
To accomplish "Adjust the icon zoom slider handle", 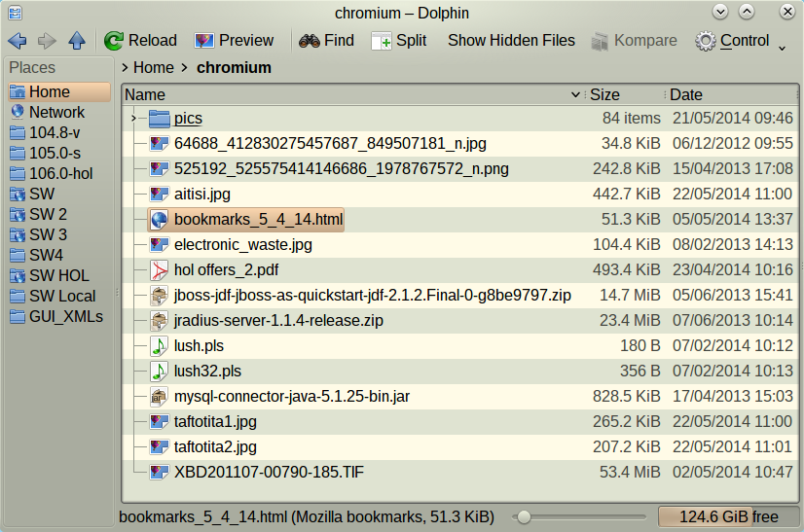I will 524,517.
